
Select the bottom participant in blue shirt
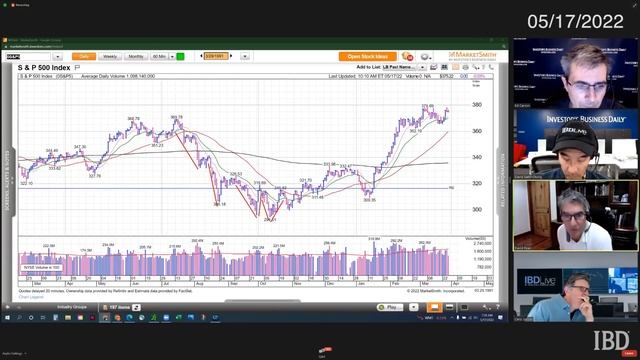(575, 287)
